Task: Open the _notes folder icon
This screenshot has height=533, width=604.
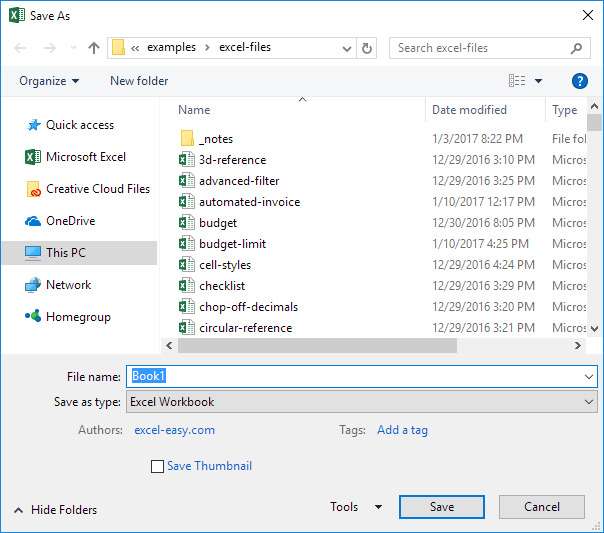Action: [186, 139]
